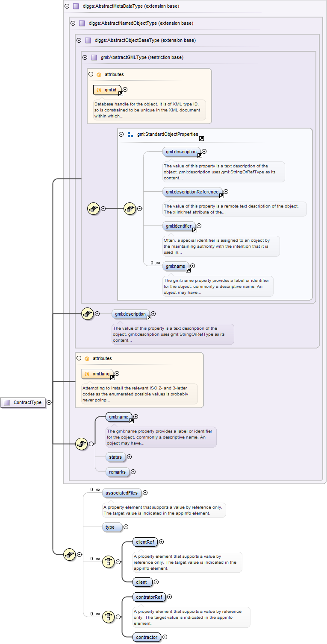Click the choice compositor beside contratorRef

coord(109,617)
